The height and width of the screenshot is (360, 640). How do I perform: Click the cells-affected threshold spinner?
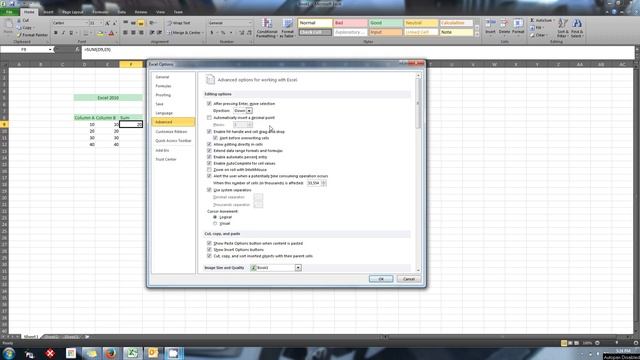[x=324, y=183]
